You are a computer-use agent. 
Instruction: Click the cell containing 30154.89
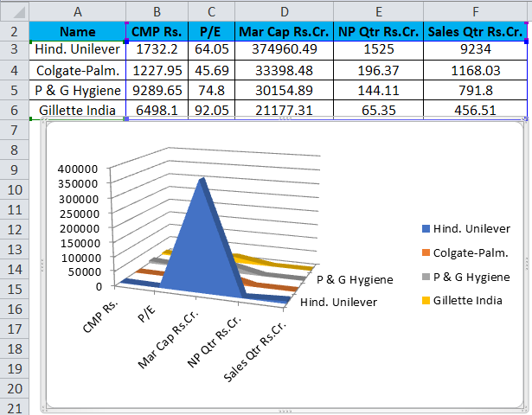click(284, 90)
